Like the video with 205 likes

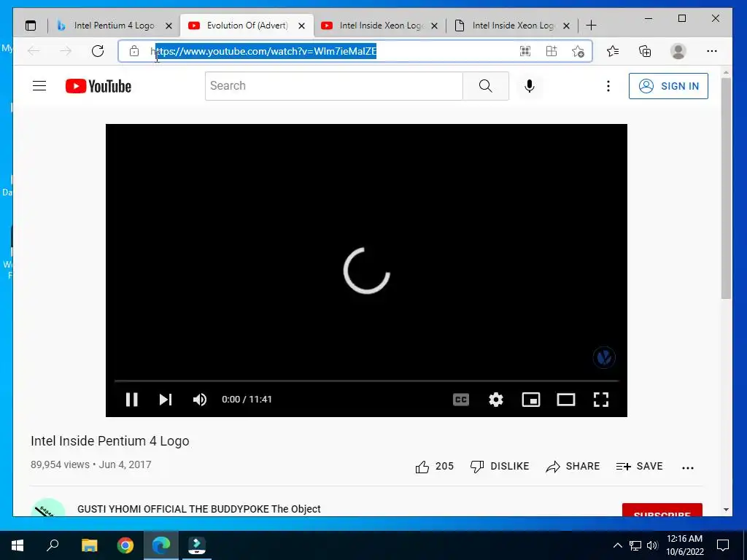point(435,466)
